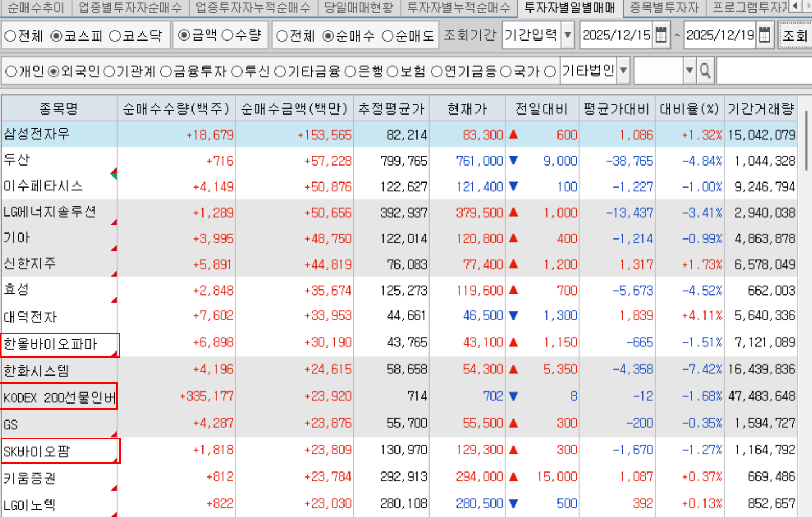The image size is (812, 517).
Task: Open the start date calendar picker
Action: pos(661,36)
